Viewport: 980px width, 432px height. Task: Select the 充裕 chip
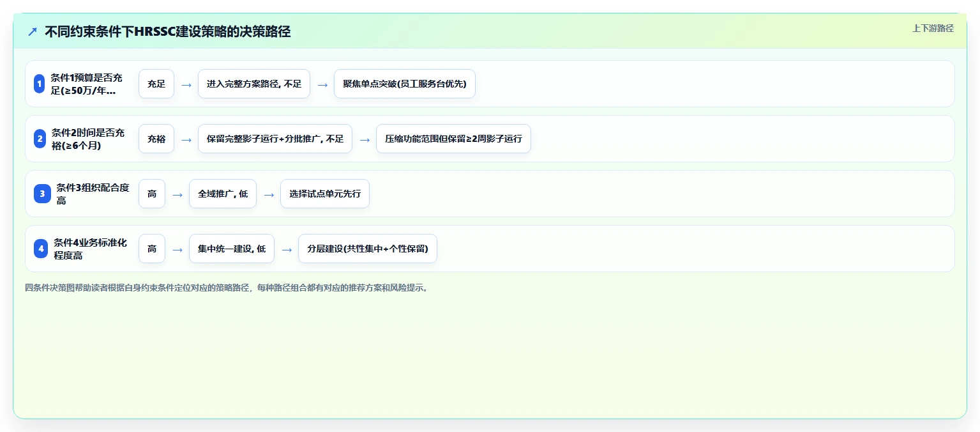point(156,139)
